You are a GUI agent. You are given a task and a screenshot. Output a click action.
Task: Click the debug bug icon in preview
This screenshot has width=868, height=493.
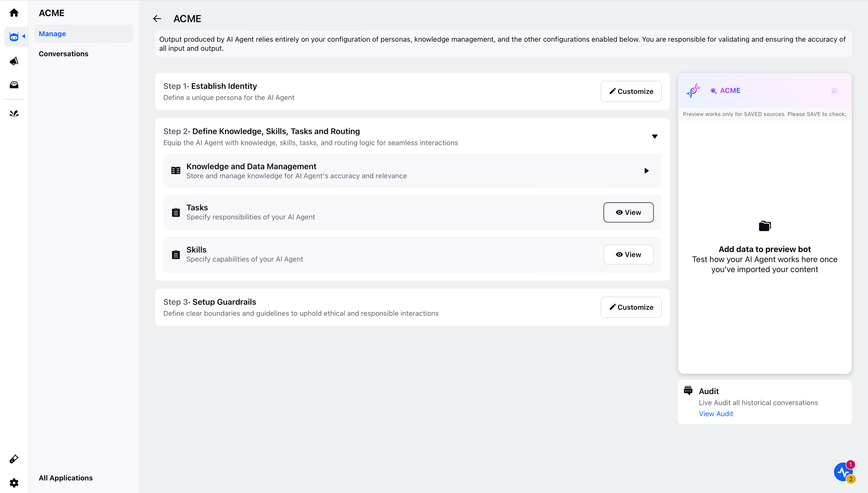pos(834,90)
